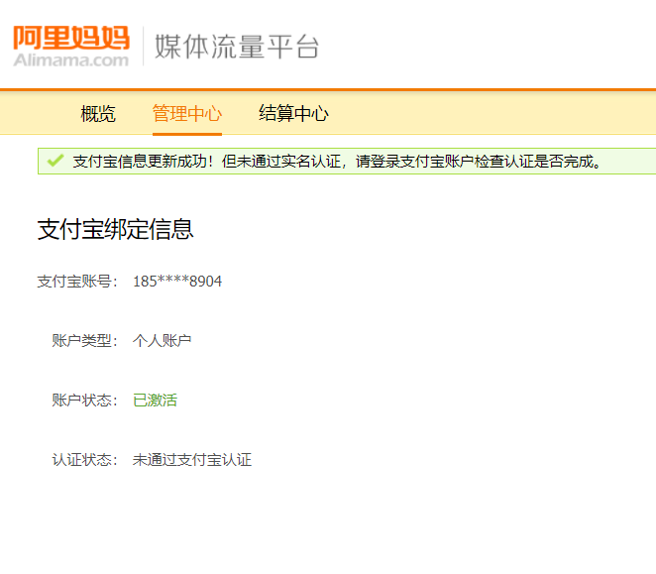This screenshot has height=574, width=656.
Task: Click the 阿里妈妈 Alimama.com logo
Action: pyautogui.click(x=71, y=46)
